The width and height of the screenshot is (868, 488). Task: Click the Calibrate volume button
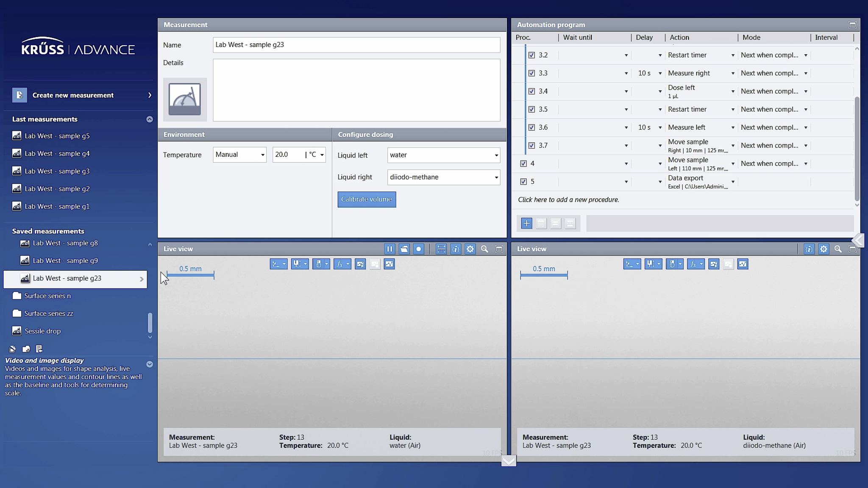click(x=367, y=200)
